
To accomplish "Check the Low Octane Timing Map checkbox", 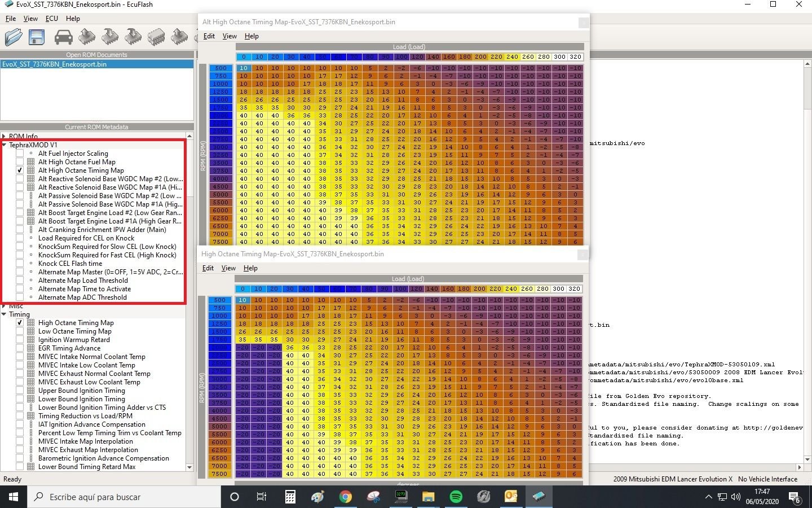I will point(20,331).
